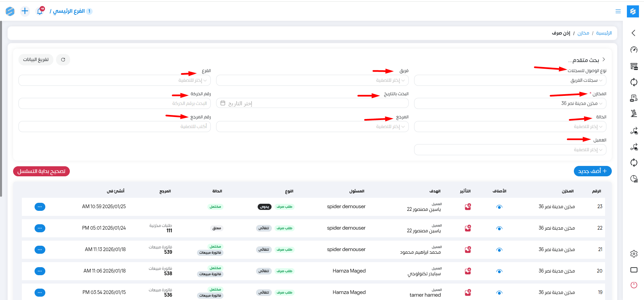Click the أضف جديد button
Image resolution: width=644 pixels, height=300 pixels.
click(x=592, y=171)
